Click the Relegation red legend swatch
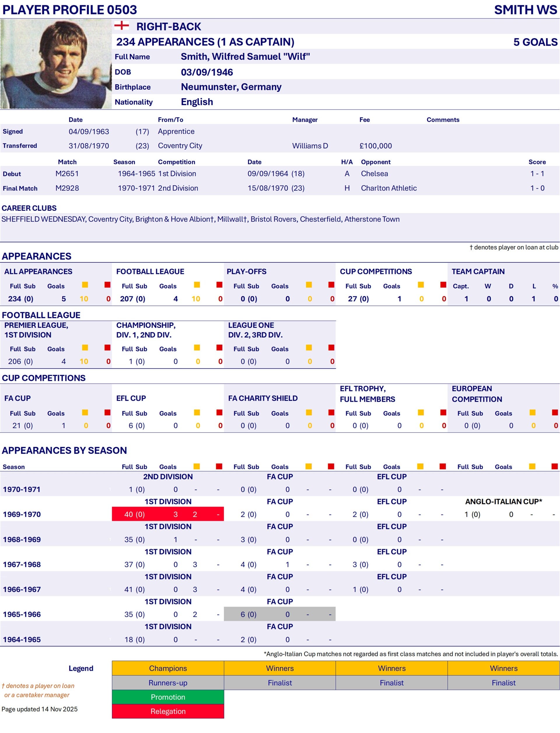The image size is (560, 733). (168, 711)
